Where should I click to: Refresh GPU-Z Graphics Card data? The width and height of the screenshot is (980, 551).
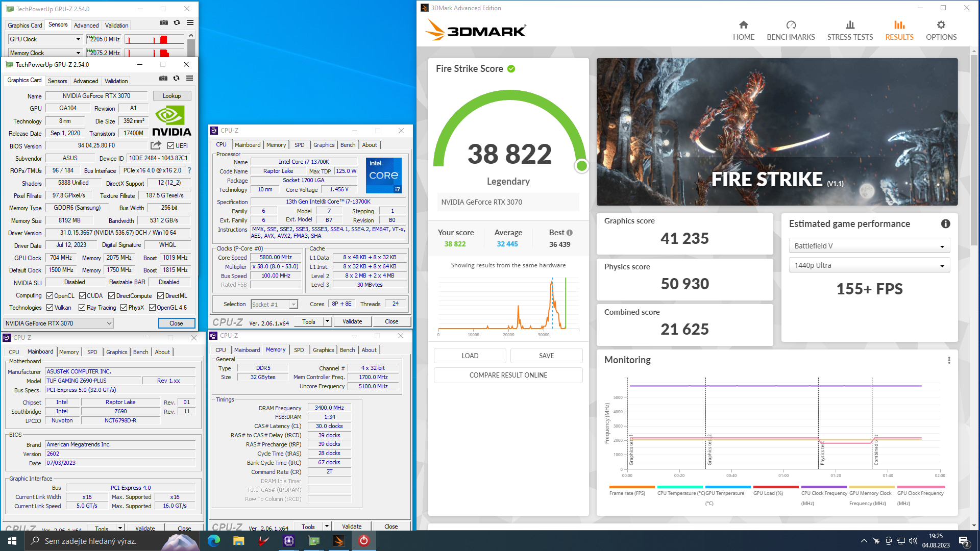click(176, 78)
